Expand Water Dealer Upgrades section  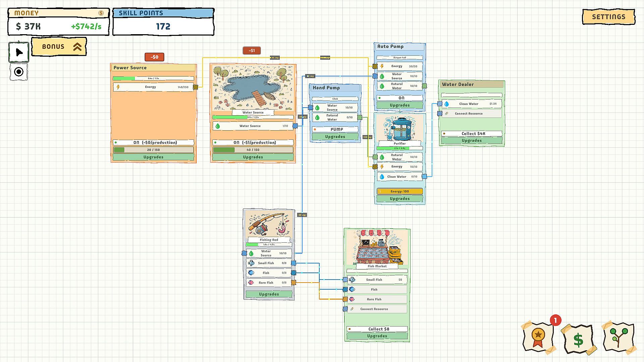pyautogui.click(x=472, y=140)
